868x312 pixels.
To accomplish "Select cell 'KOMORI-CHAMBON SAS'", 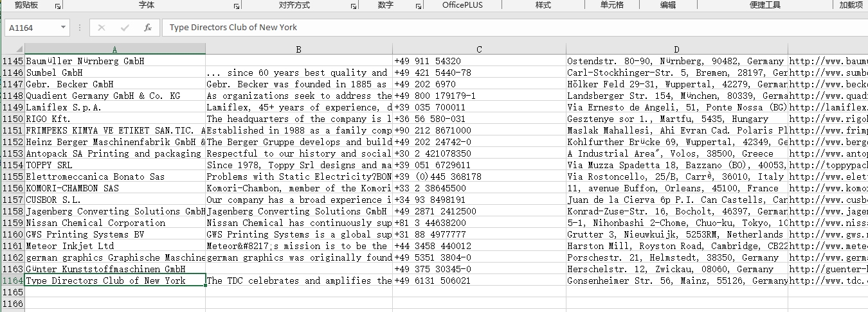I will point(115,188).
